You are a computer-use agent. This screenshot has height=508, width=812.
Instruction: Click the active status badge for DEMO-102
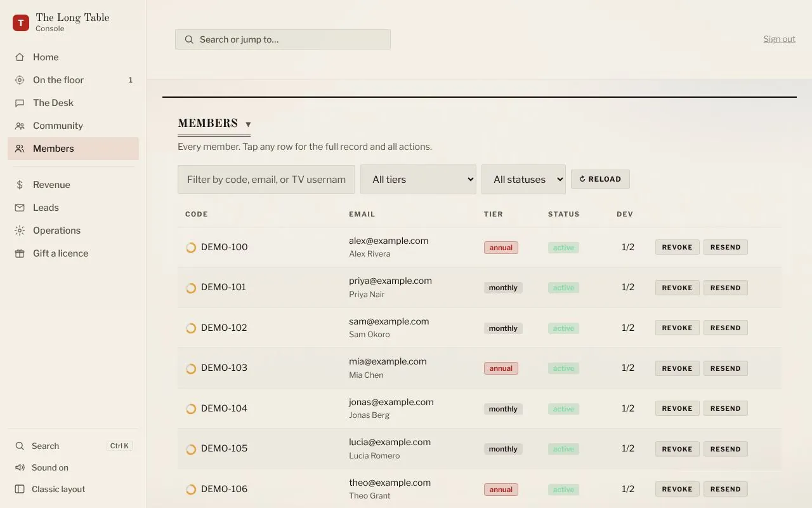[x=563, y=328]
